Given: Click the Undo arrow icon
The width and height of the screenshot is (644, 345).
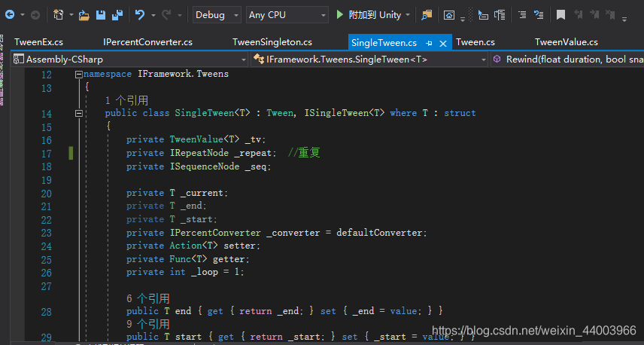Looking at the screenshot, I should [x=140, y=15].
